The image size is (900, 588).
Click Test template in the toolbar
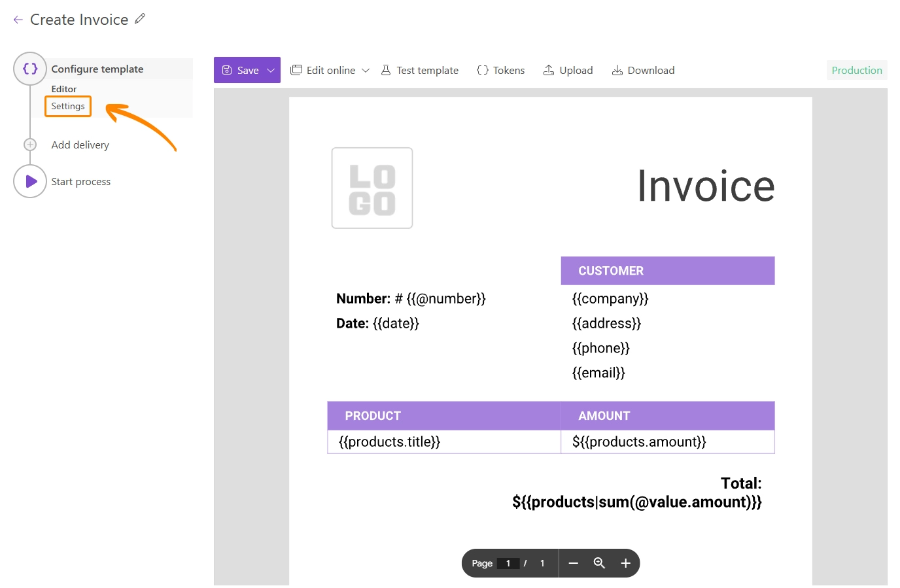pyautogui.click(x=420, y=70)
